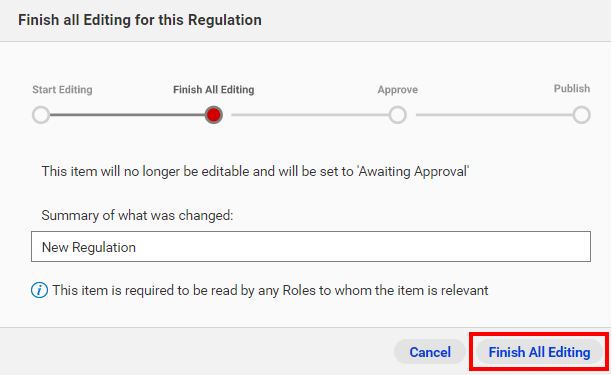612x375 pixels.
Task: Focus the summary field containing New Regulation
Action: (x=311, y=247)
